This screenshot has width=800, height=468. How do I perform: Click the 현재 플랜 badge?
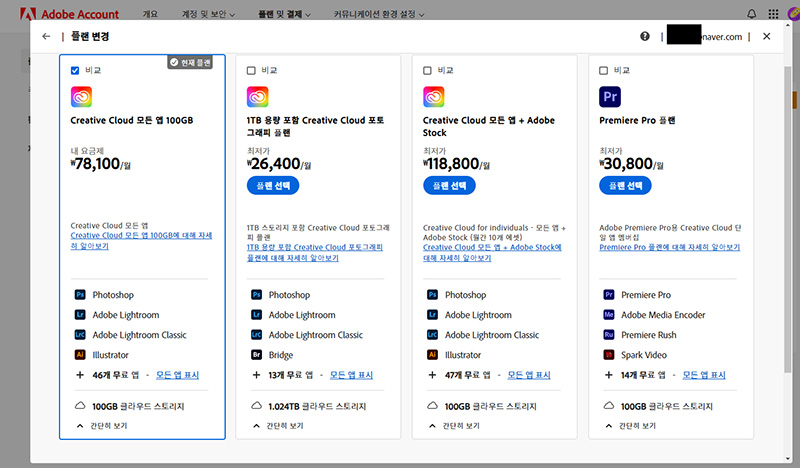click(x=190, y=62)
